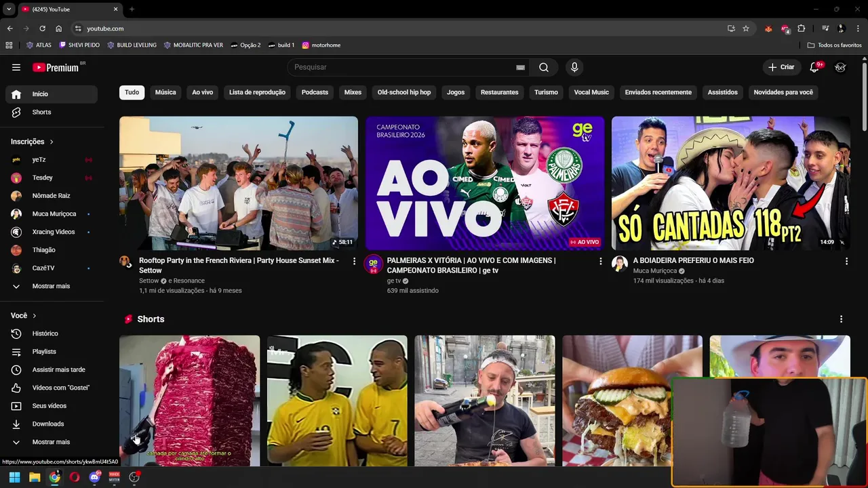
Task: Open Settow channel avatar
Action: (x=125, y=262)
